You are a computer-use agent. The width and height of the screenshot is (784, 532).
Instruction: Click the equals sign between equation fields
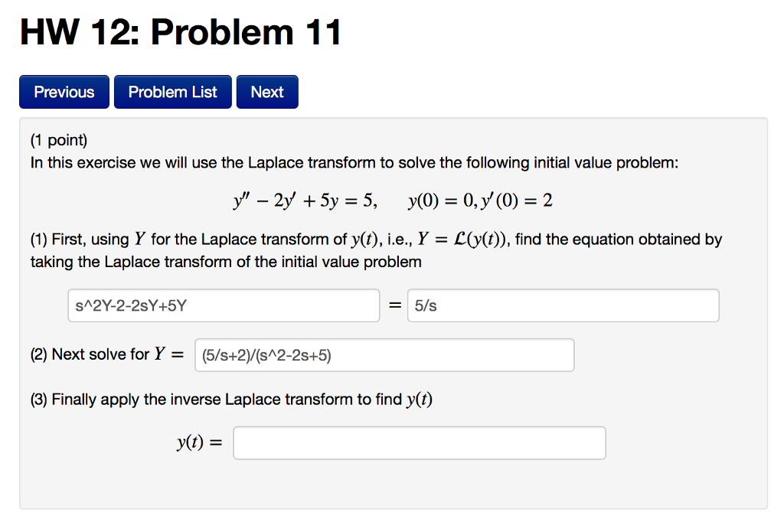(395, 305)
